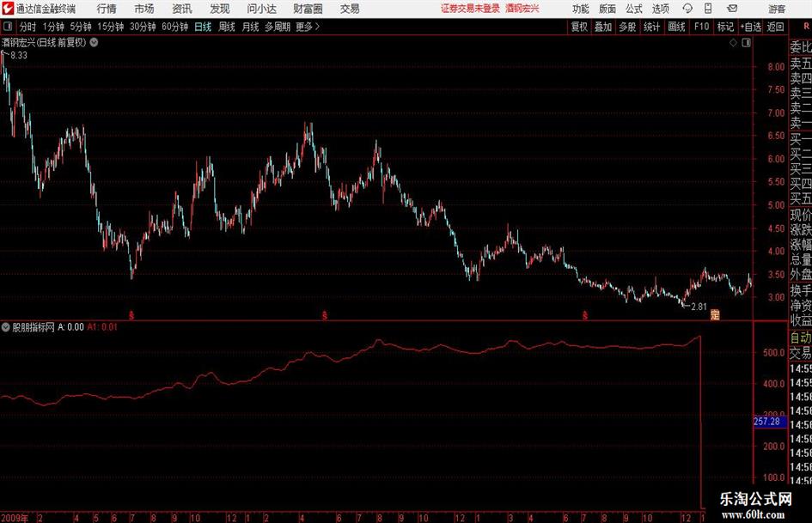Expand the 更多 period options
The image size is (812, 523).
[308, 27]
